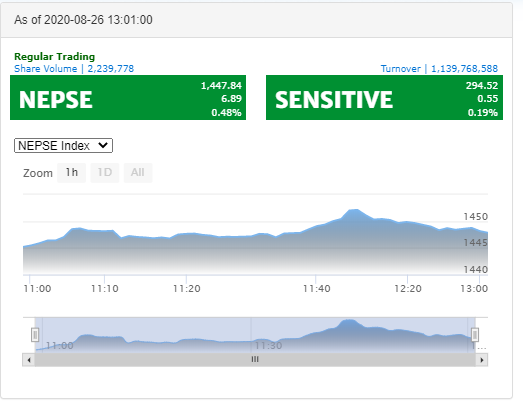Click the chart peak near 11:45
This screenshot has height=407, width=523.
pyautogui.click(x=354, y=210)
